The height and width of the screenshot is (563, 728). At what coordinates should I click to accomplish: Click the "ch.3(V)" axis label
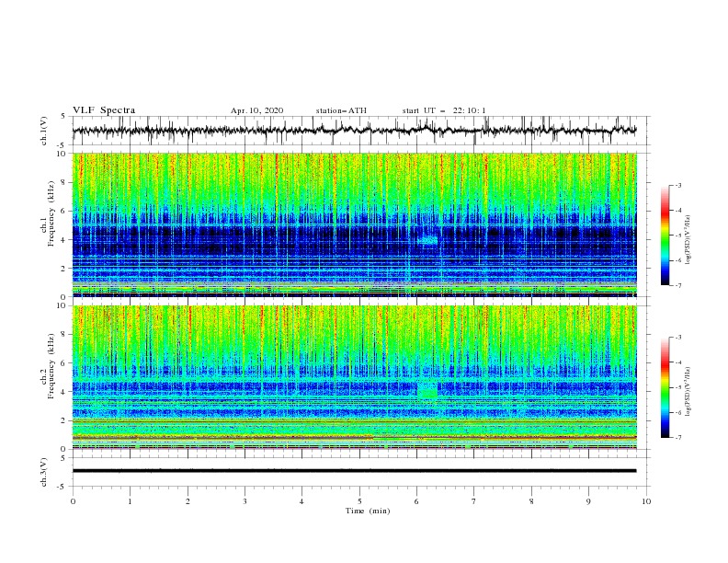tap(44, 472)
